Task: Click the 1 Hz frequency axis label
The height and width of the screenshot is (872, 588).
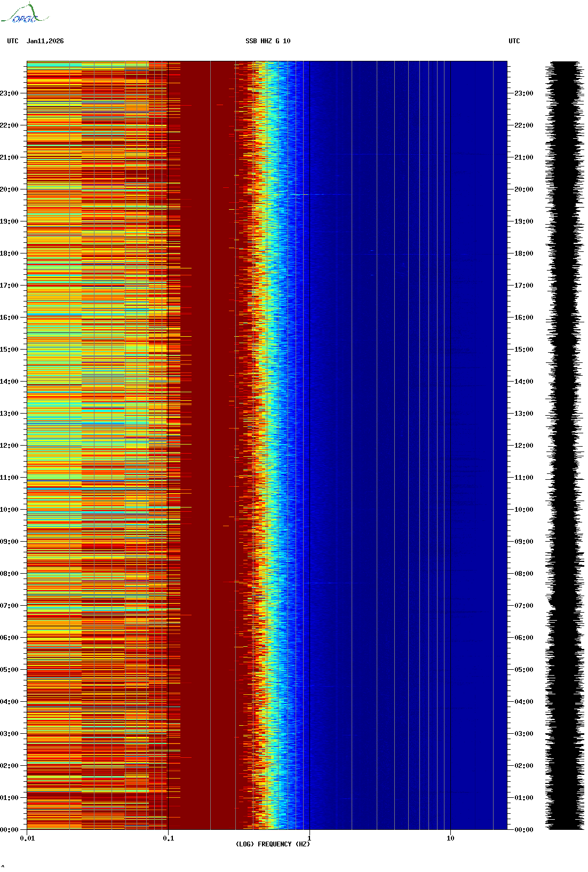Action: pyautogui.click(x=309, y=838)
